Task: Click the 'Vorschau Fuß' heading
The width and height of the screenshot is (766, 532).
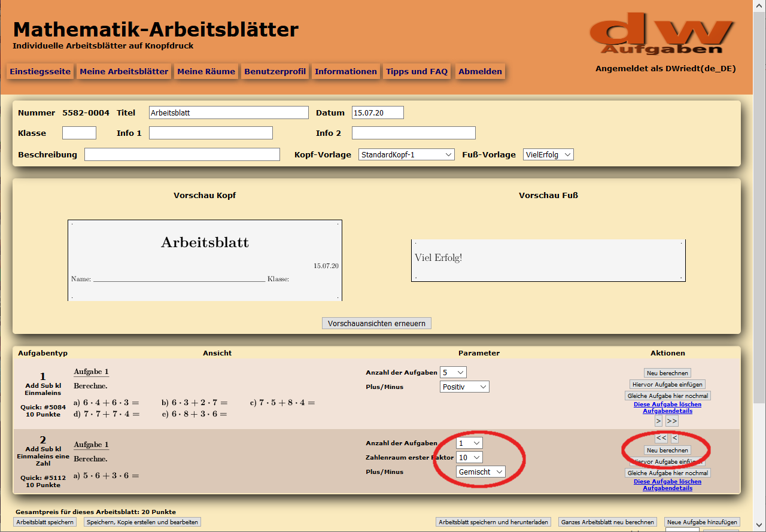Action: pos(548,196)
